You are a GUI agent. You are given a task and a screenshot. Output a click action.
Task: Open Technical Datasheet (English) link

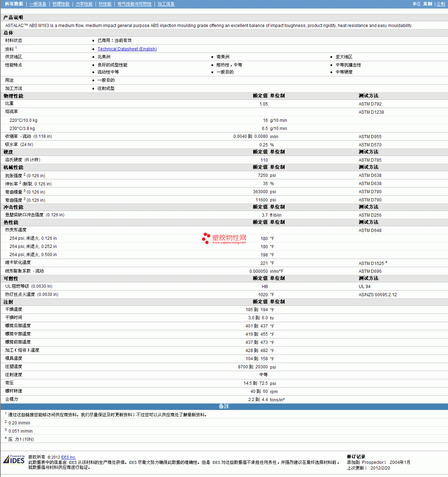click(x=127, y=49)
